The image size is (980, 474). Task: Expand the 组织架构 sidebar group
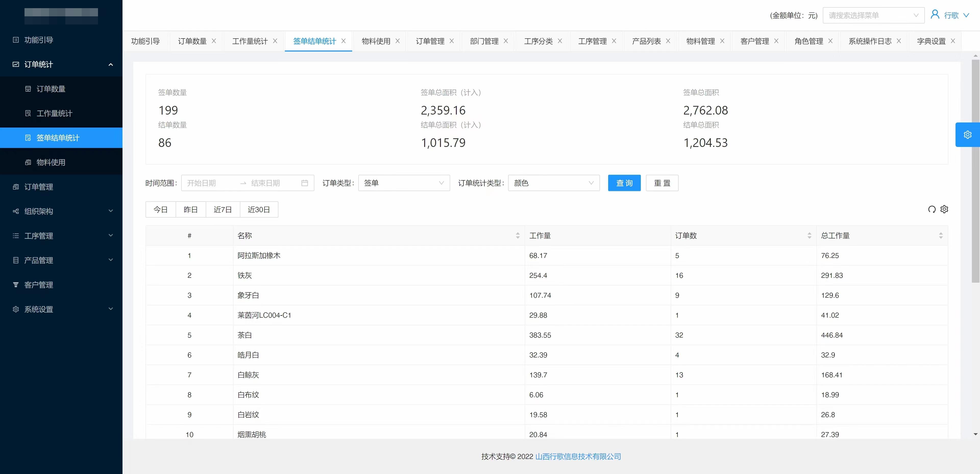(111, 211)
